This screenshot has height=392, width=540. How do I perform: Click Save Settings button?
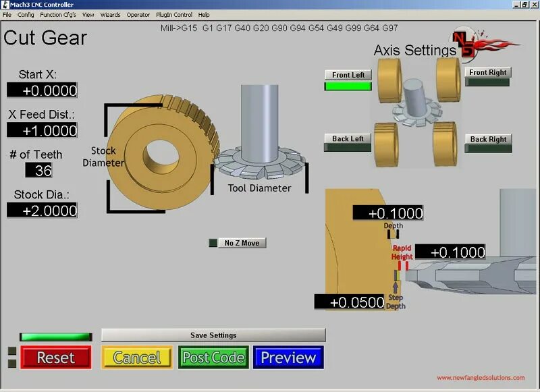pyautogui.click(x=213, y=335)
